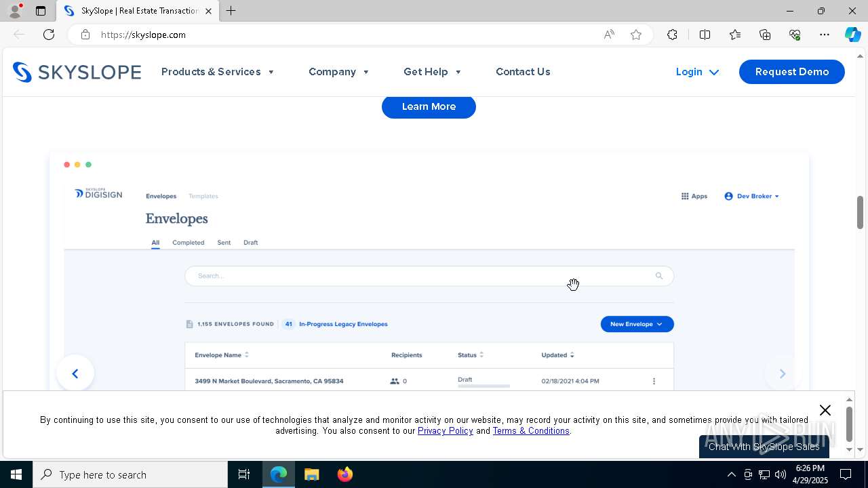The image size is (868, 488).
Task: Toggle Split screen view
Action: 705,35
